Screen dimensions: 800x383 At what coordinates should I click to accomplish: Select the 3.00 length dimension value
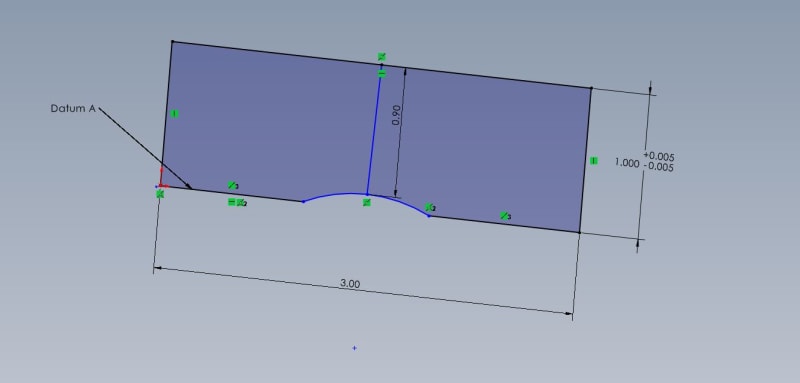[x=350, y=284]
